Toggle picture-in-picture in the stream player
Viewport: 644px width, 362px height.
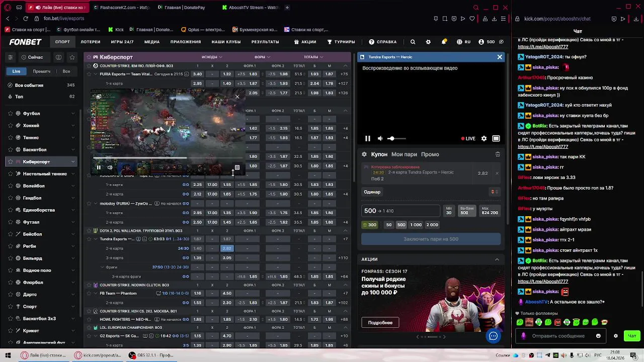pyautogui.click(x=496, y=138)
